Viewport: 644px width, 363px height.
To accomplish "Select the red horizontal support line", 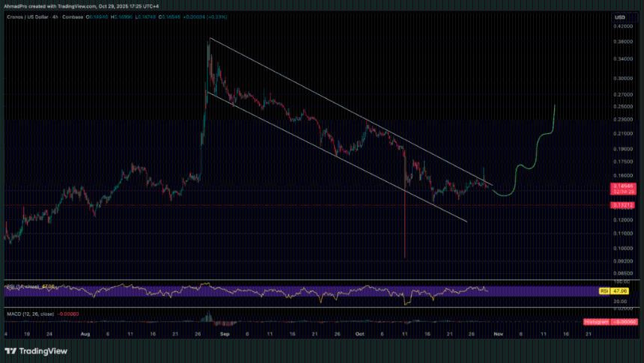I will point(300,204).
